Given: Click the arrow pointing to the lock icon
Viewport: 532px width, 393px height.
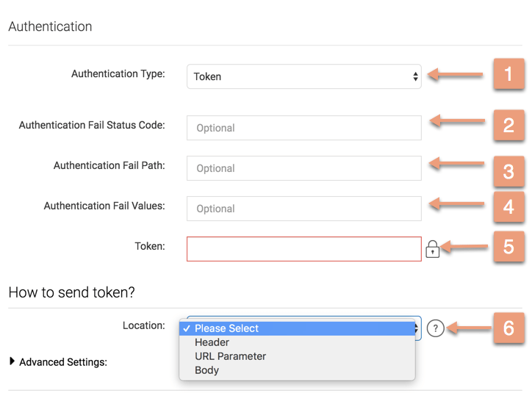Looking at the screenshot, I should pyautogui.click(x=464, y=248).
